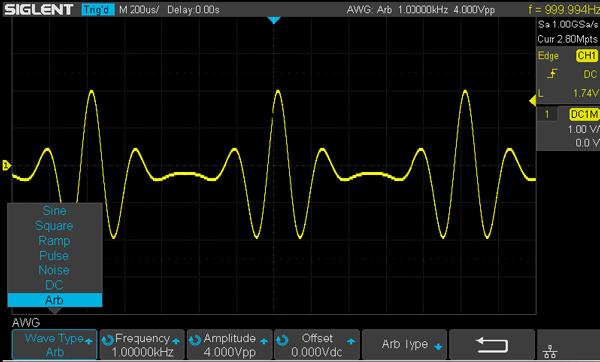The width and height of the screenshot is (600, 362).
Task: Open the Amplitude 4.000Vpp setting
Action: point(230,345)
